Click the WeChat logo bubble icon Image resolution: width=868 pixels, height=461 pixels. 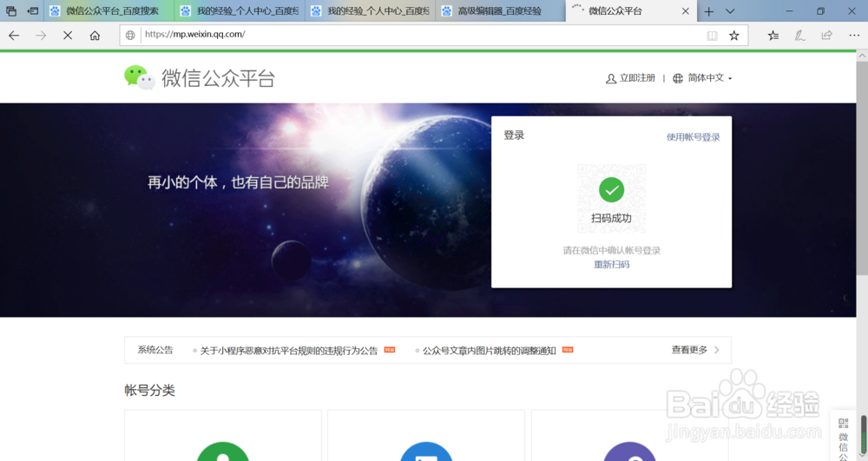140,77
